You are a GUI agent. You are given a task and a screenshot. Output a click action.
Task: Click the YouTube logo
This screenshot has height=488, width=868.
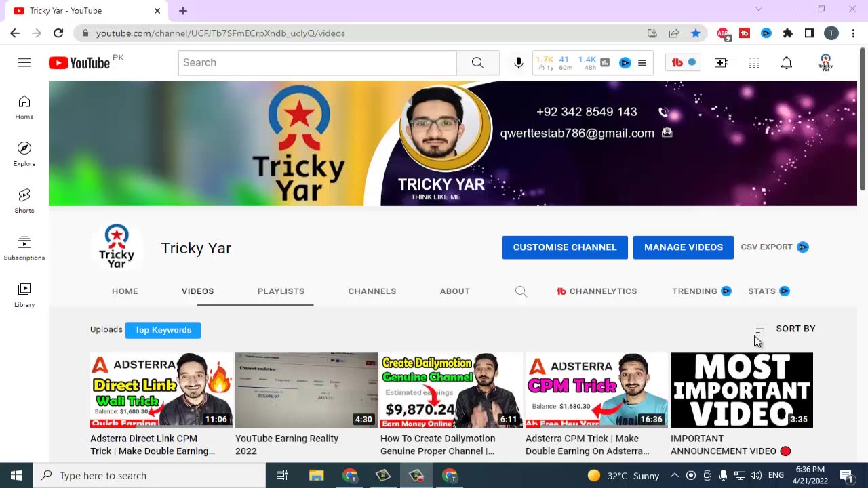(79, 63)
